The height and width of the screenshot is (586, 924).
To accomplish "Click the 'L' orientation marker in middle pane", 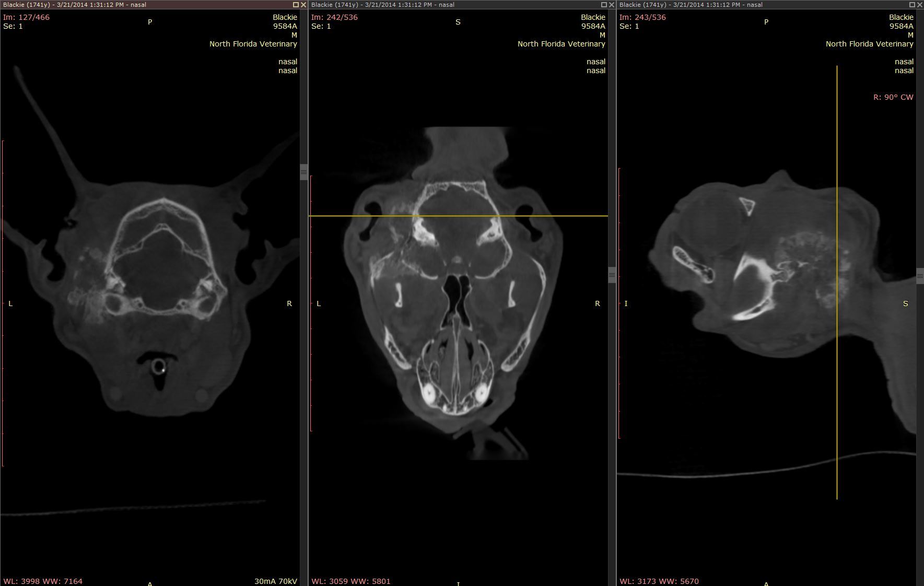I will [319, 303].
